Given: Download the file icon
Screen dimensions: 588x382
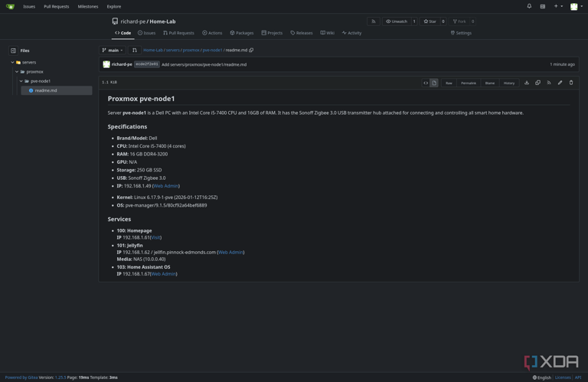Looking at the screenshot, I should coord(527,83).
